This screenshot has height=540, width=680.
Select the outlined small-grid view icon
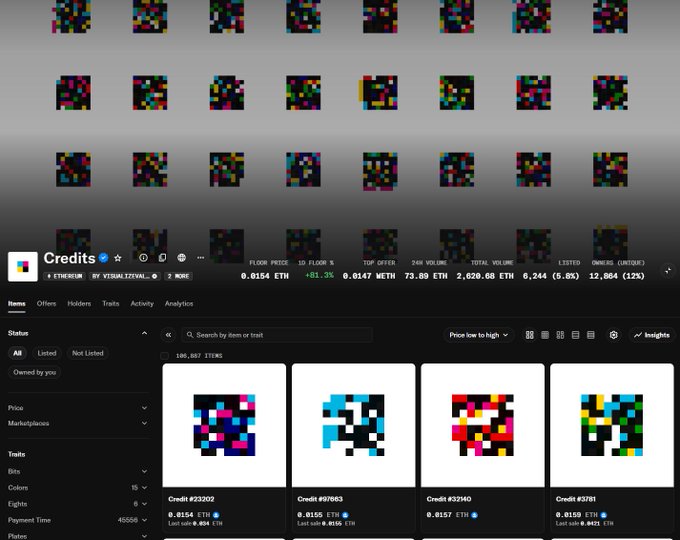tap(560, 335)
